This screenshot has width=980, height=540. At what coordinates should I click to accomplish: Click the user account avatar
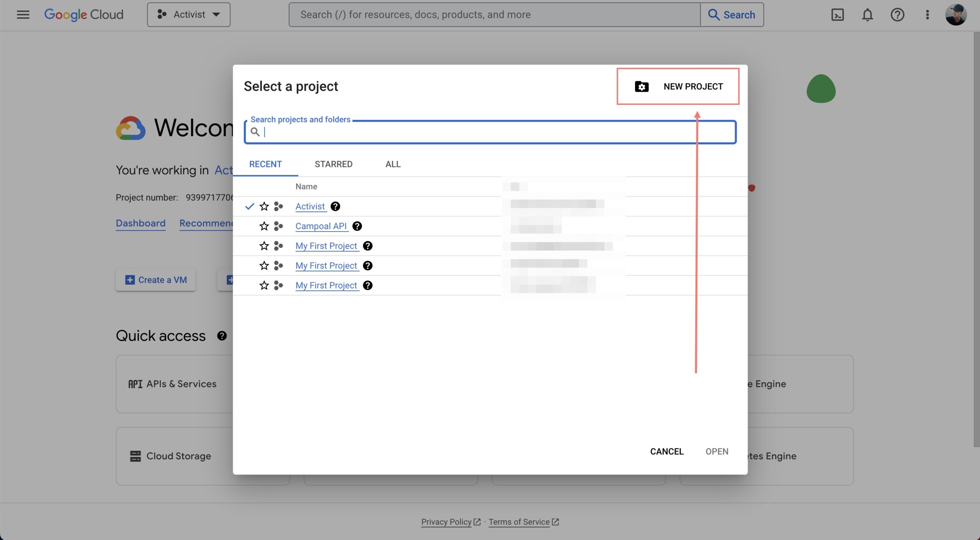click(x=955, y=15)
